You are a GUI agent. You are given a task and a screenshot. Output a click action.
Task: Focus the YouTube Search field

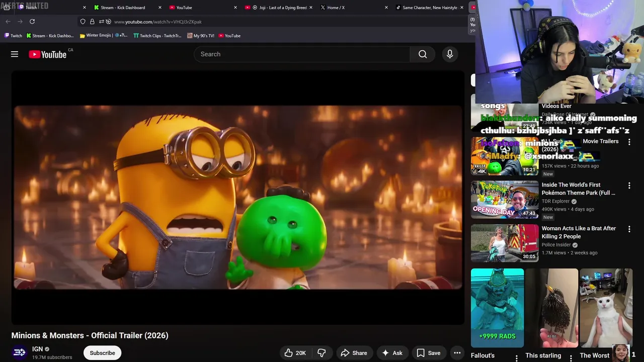click(x=302, y=54)
